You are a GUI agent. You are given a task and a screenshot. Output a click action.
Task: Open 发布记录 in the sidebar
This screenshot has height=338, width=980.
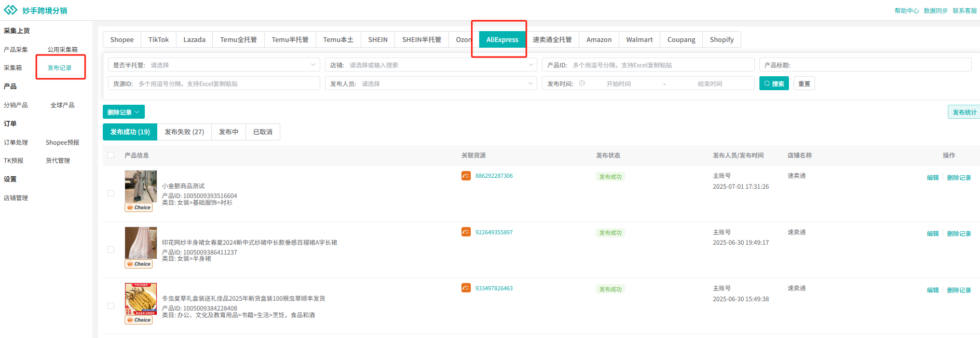(x=60, y=67)
